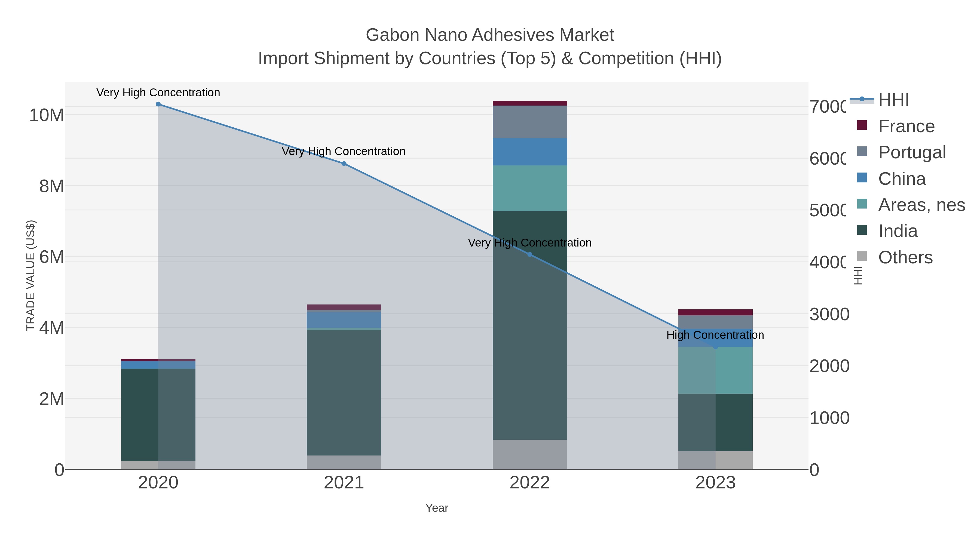Click the Gabon Nano Adhesives Market title
Viewport: 980px width, 551px height.
pyautogui.click(x=490, y=35)
